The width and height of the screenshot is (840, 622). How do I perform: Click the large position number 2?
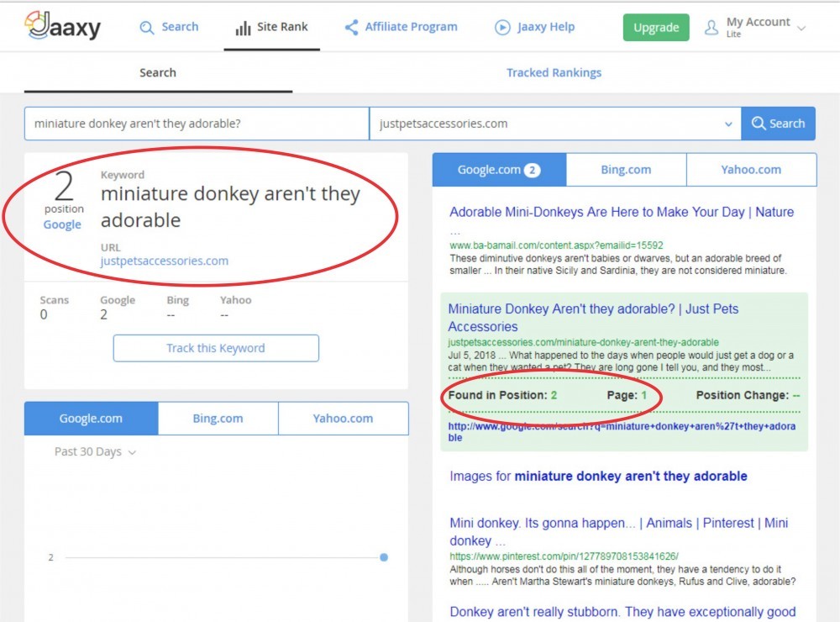[64, 187]
